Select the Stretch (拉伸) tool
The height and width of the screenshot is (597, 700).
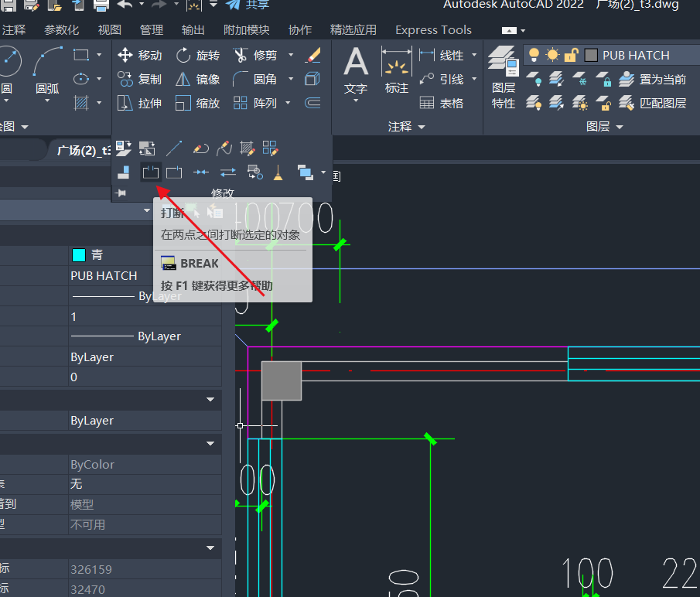139,104
